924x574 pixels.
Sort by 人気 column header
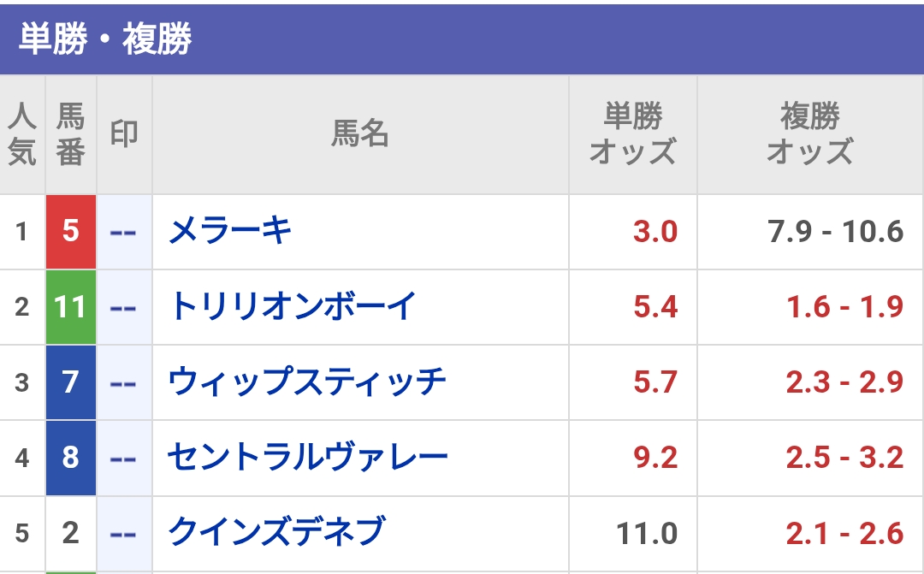[x=22, y=134]
